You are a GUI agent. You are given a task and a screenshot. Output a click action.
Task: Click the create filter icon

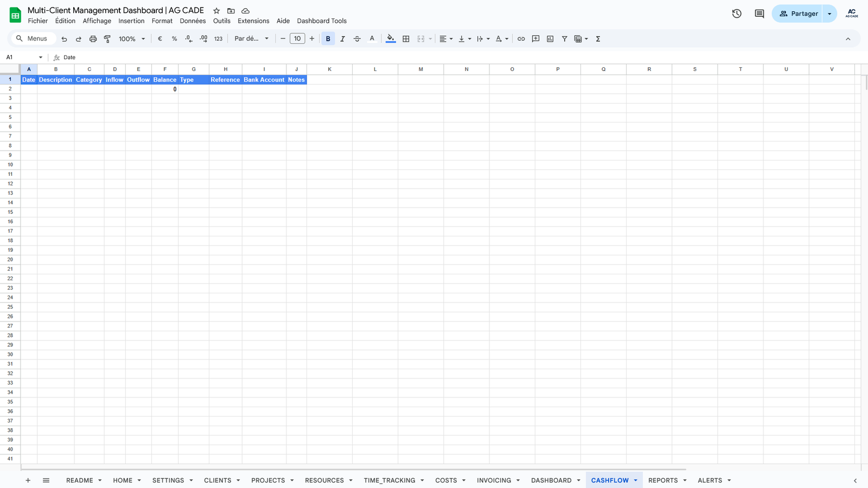pos(564,39)
